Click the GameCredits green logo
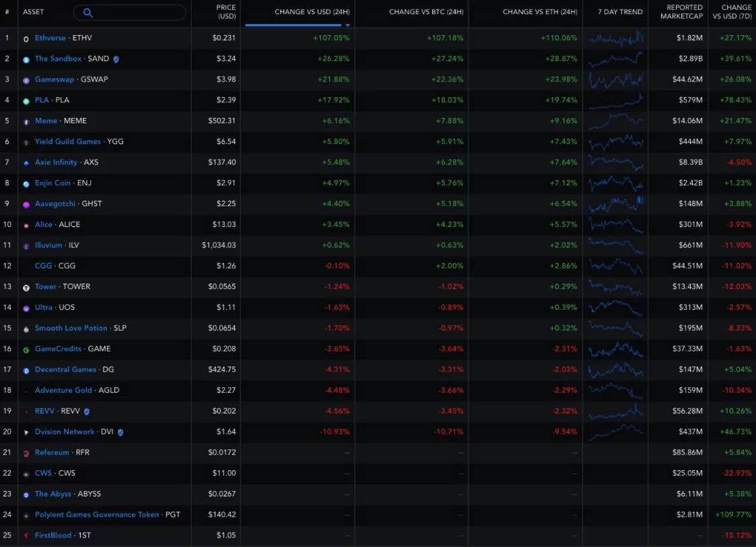Viewport: 756px width, 547px height. click(x=26, y=350)
